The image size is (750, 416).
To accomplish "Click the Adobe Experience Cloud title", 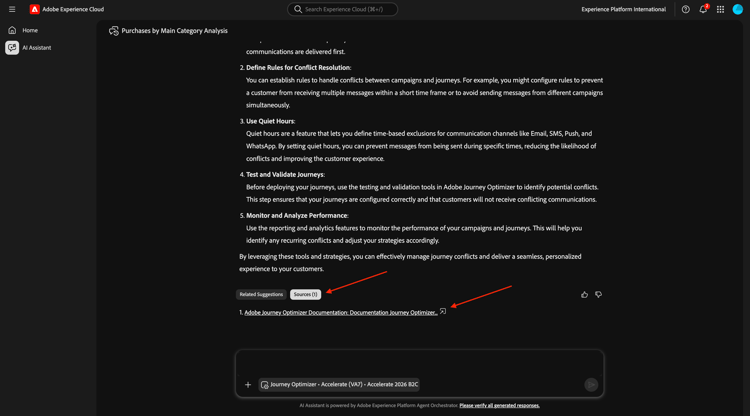I will tap(73, 9).
